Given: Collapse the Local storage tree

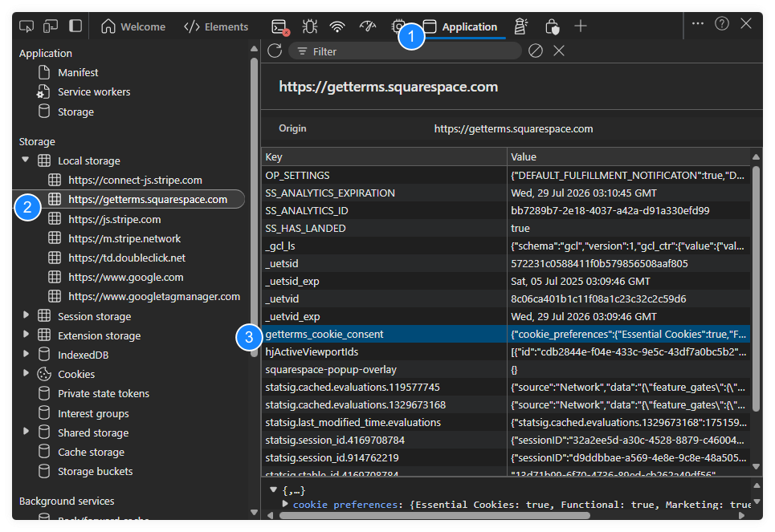Looking at the screenshot, I should 25,160.
